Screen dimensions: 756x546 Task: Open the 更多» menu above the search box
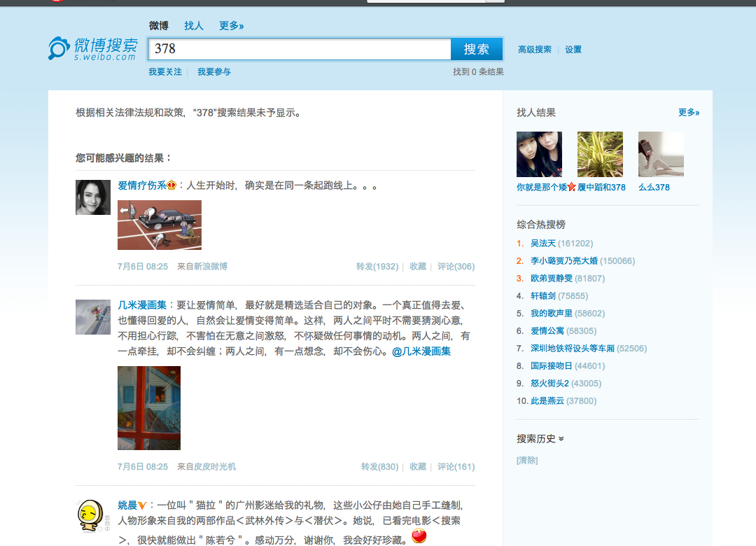tap(232, 26)
